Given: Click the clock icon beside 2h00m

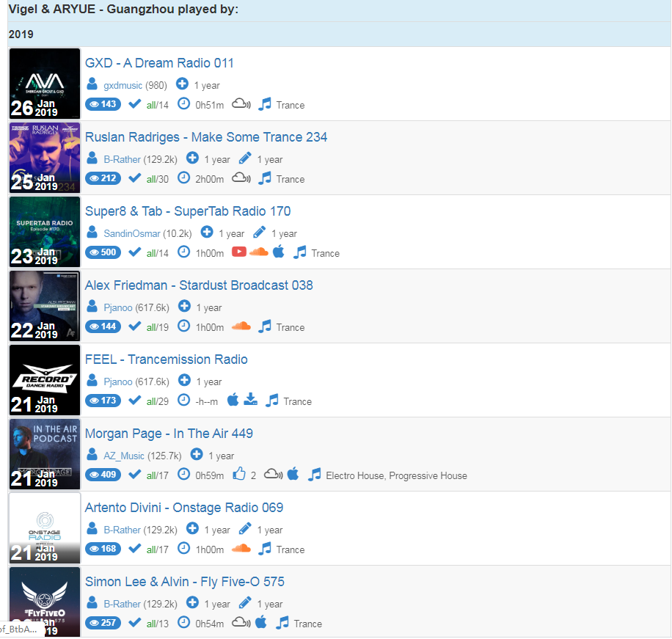Looking at the screenshot, I should pos(184,178).
